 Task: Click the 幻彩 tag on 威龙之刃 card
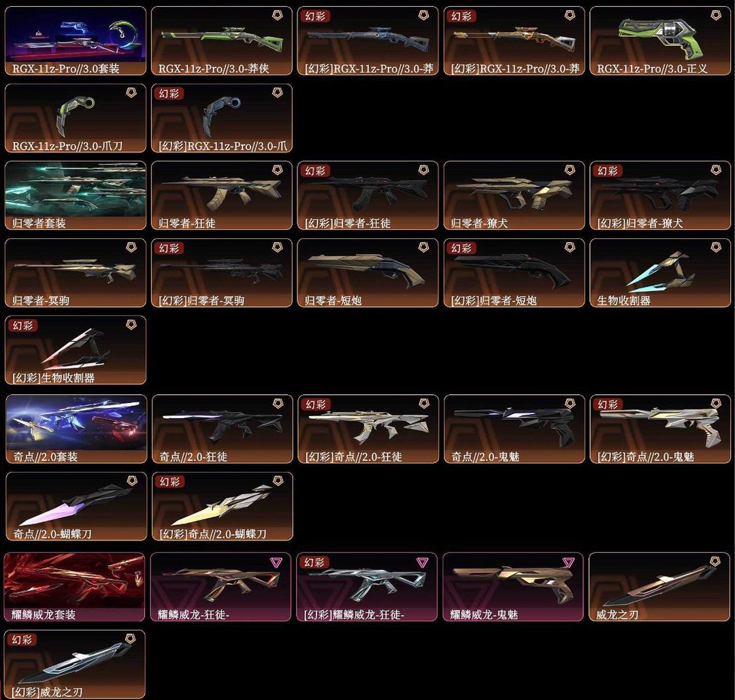point(22,639)
